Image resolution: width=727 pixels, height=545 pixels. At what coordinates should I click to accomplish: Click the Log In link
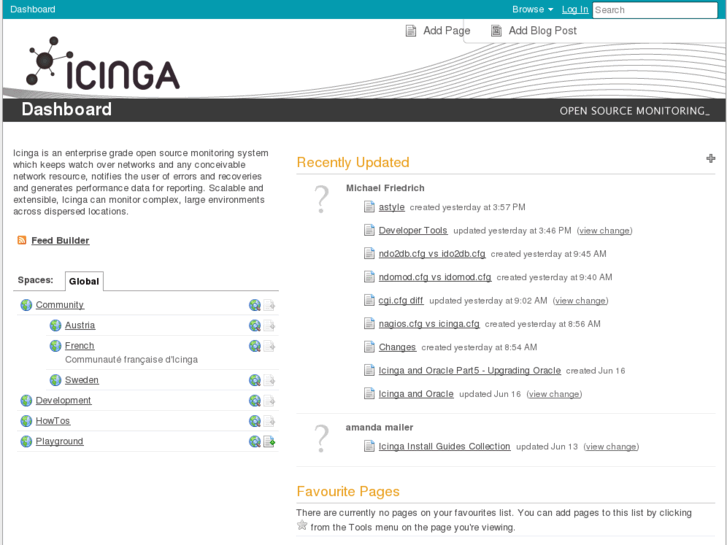point(575,9)
